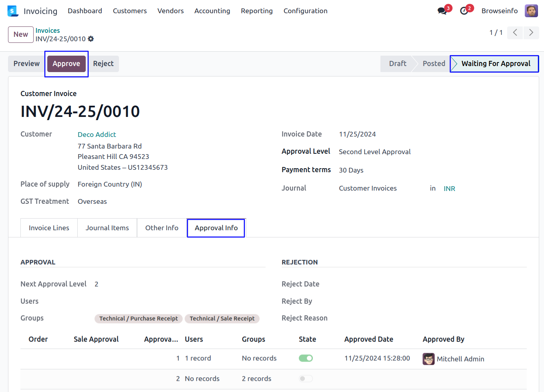Click the approved date 11/25/2024 15:28:00
Image resolution: width=544 pixels, height=392 pixels.
tap(377, 358)
